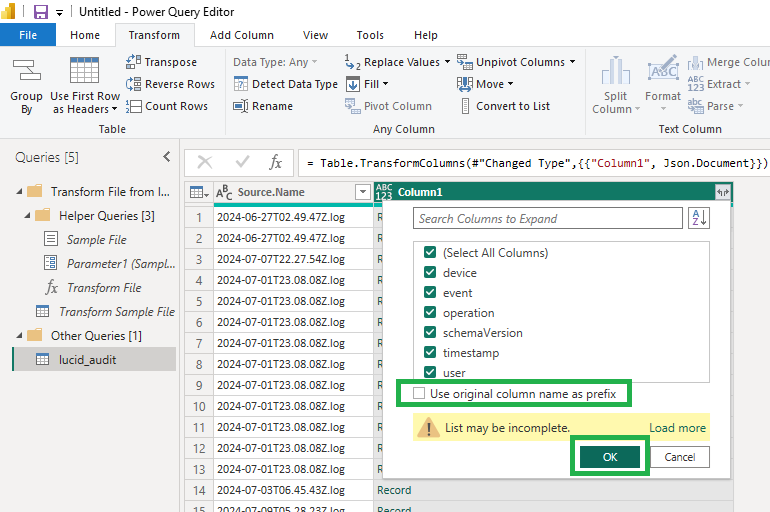770x512 pixels.
Task: Switch to the Home ribbon tab
Action: tap(85, 35)
